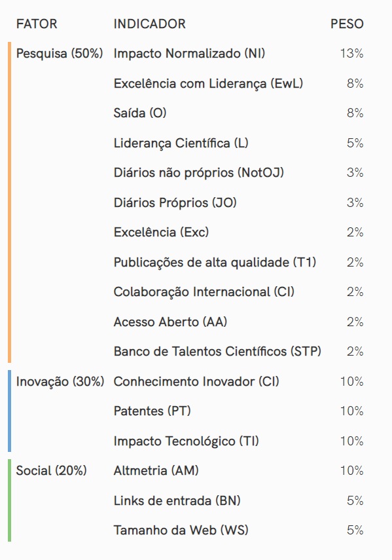
Task: Click Excelência com Liderança (EwL) indicator
Action: pyautogui.click(x=208, y=84)
